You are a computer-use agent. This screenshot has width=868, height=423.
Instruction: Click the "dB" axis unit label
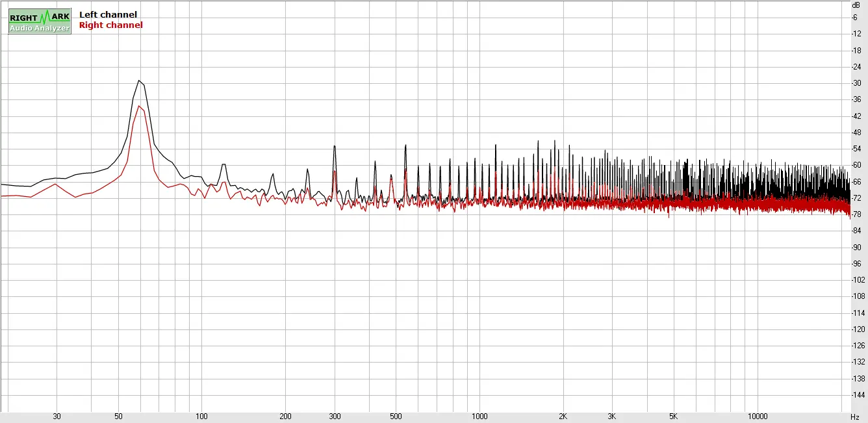[x=856, y=5]
